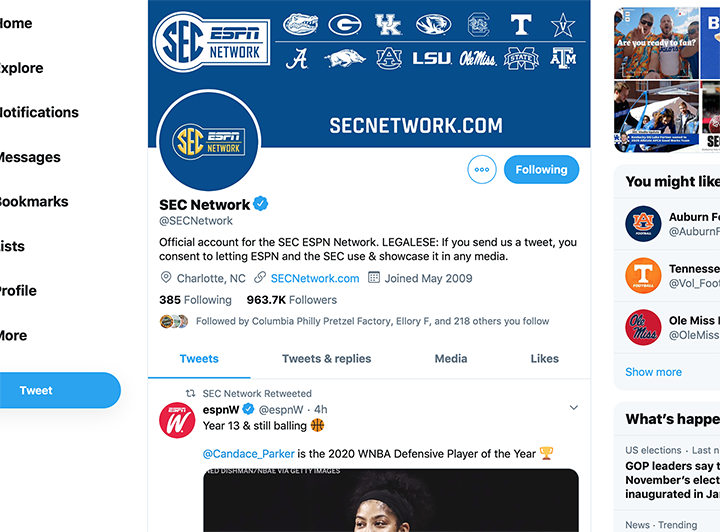Switch to the Likes tab
720x532 pixels.
point(544,359)
